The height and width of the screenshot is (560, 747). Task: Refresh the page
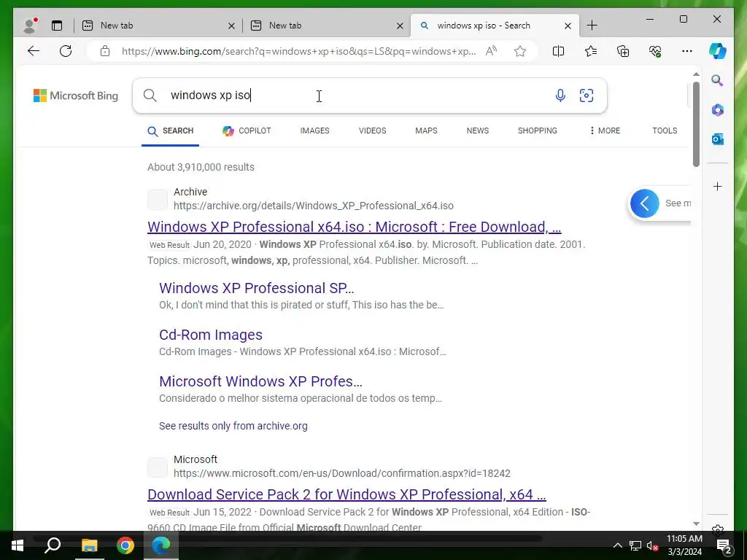pyautogui.click(x=66, y=51)
